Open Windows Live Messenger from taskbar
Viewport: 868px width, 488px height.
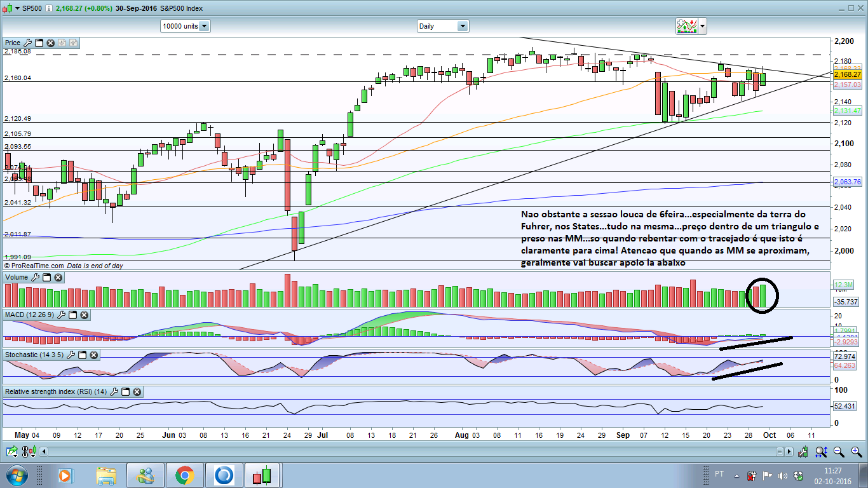pos(146,475)
